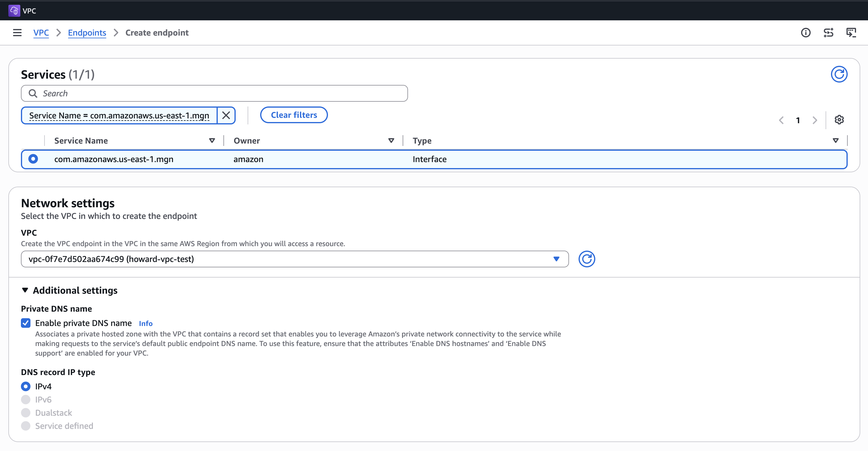This screenshot has height=451, width=868.
Task: Select IPv4 DNS record type
Action: pos(26,386)
